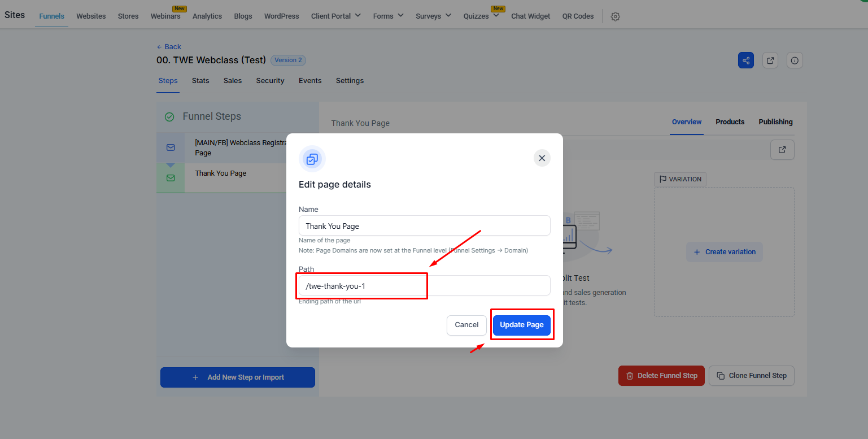Close the Edit page details dialog
Screen dimensions: 868x439
[542, 158]
